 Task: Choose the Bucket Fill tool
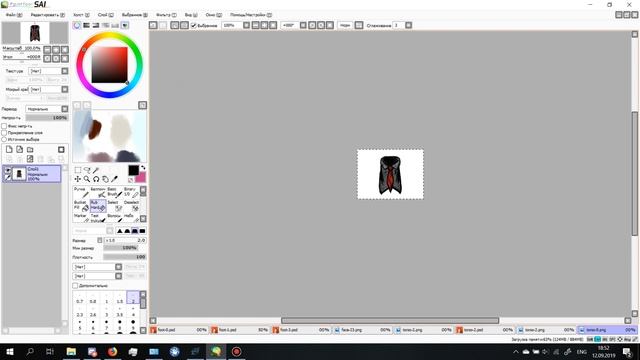[x=81, y=205]
